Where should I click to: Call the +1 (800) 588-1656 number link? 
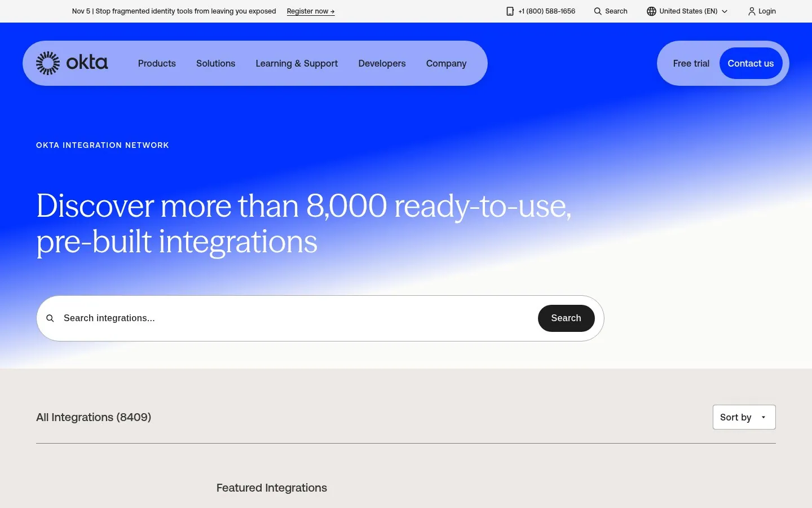pos(546,11)
